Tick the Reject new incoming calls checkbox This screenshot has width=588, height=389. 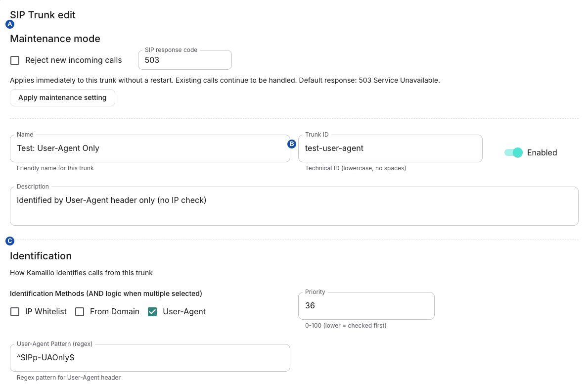click(x=15, y=60)
